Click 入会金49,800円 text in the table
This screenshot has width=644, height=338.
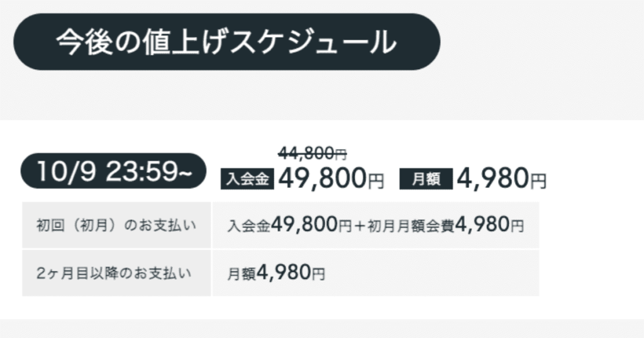[289, 225]
